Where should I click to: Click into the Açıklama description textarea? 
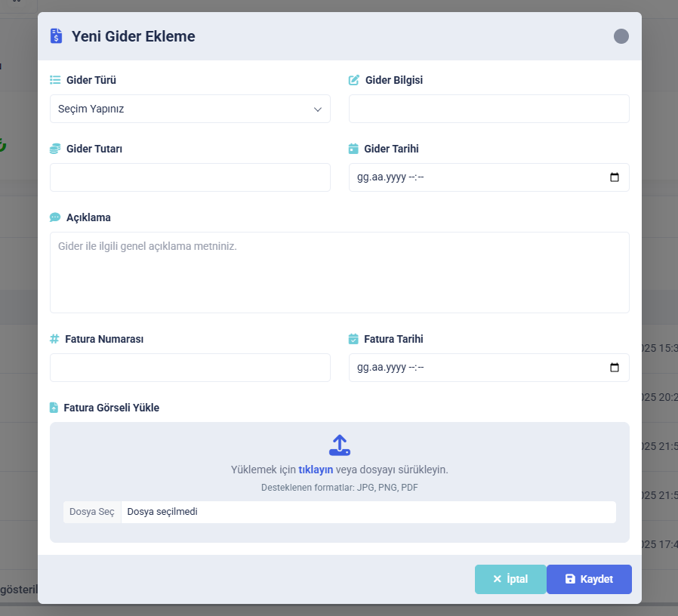[x=340, y=273]
